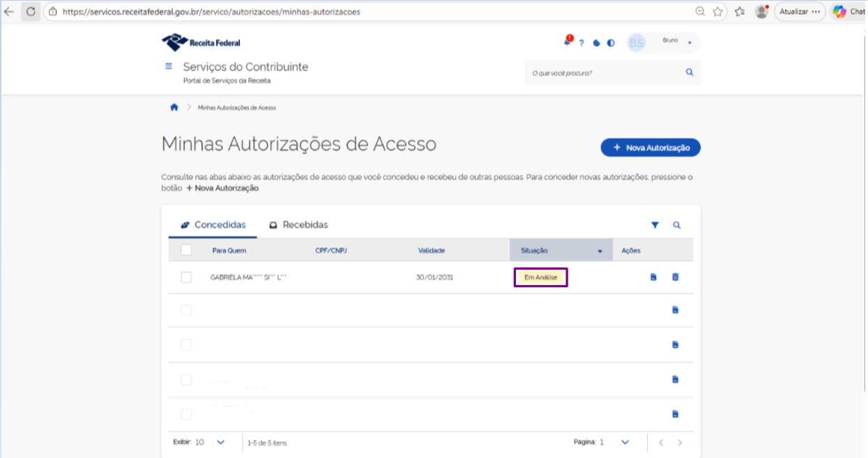Go to the home breadcrumb icon
This screenshot has height=458, width=868.
174,107
